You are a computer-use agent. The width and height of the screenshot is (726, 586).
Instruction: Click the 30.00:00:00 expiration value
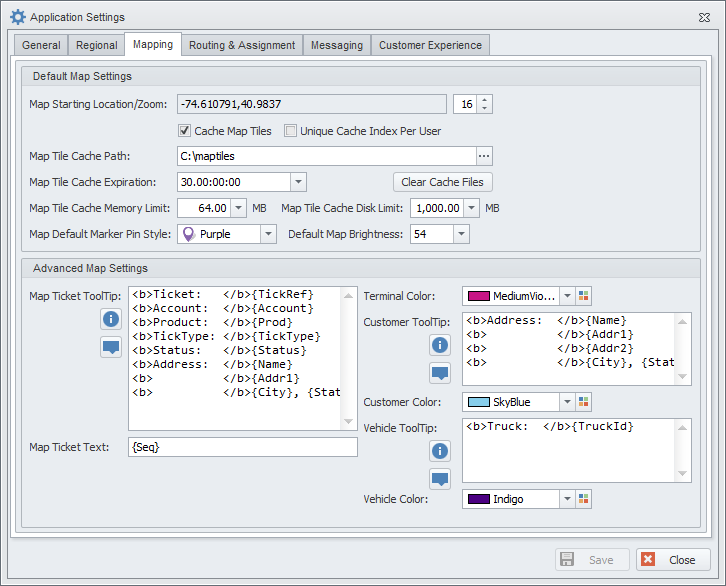click(x=211, y=182)
